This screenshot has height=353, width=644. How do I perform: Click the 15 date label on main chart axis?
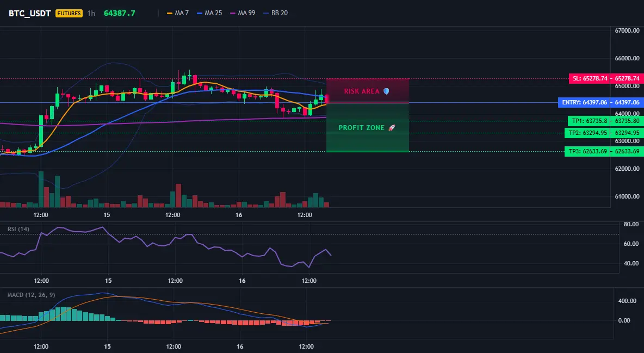(107, 215)
